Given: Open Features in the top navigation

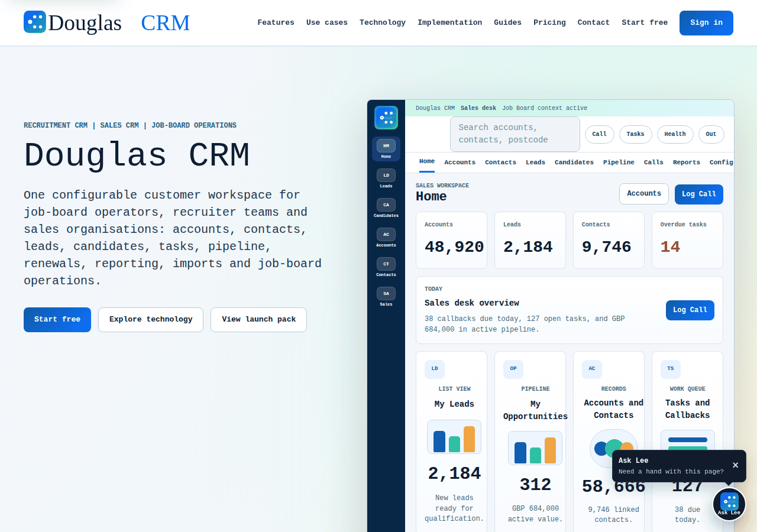Looking at the screenshot, I should [276, 22].
